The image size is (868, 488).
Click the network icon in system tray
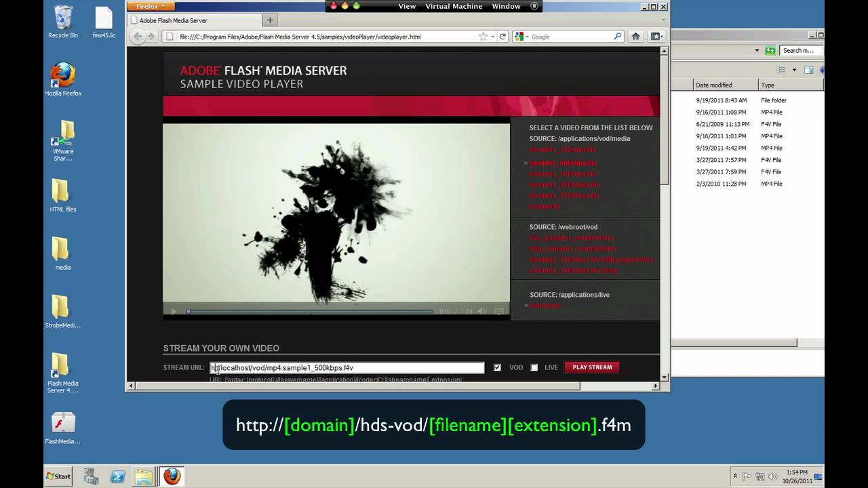tap(759, 476)
